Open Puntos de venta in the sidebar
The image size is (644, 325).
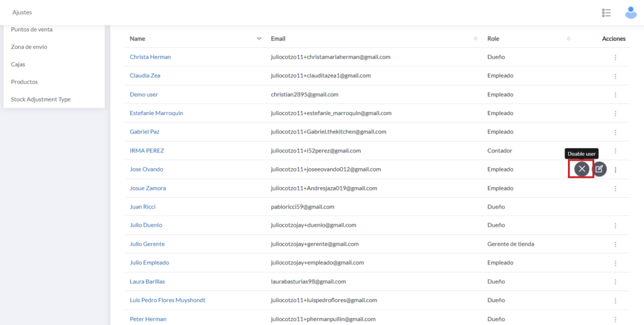click(31, 30)
